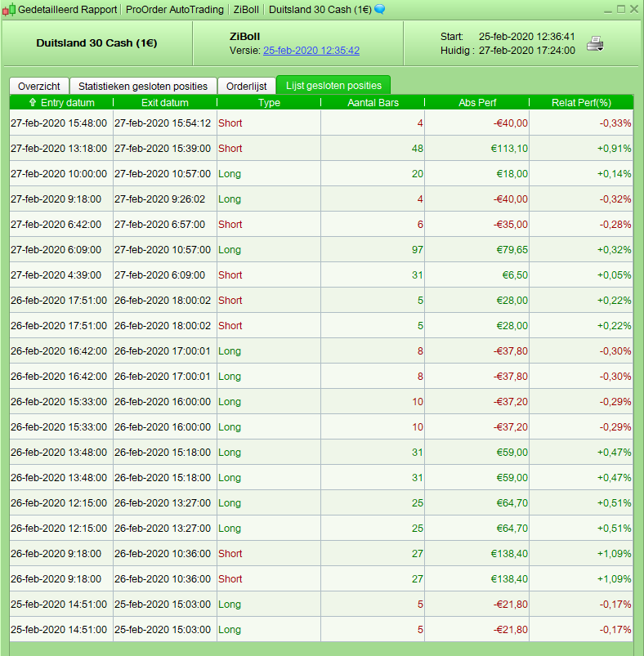Select entry date 27-feb-2020 10:00:00
644x656 pixels.
pos(59,174)
